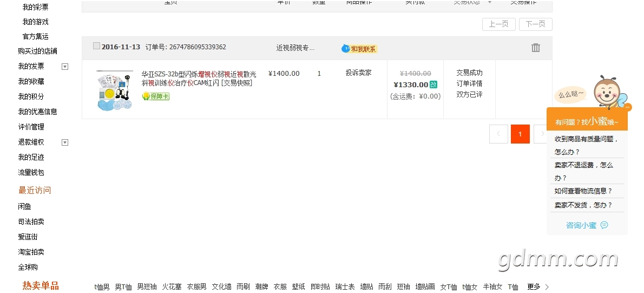Image resolution: width=644 pixels, height=293 pixels.
Task: Minimize the 小蜜 assistant widget
Action: (628, 107)
